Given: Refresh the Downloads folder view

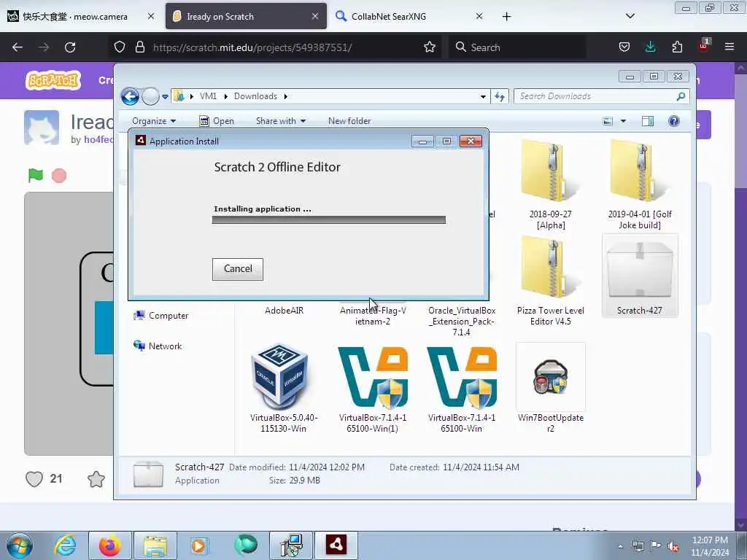Looking at the screenshot, I should 499,97.
